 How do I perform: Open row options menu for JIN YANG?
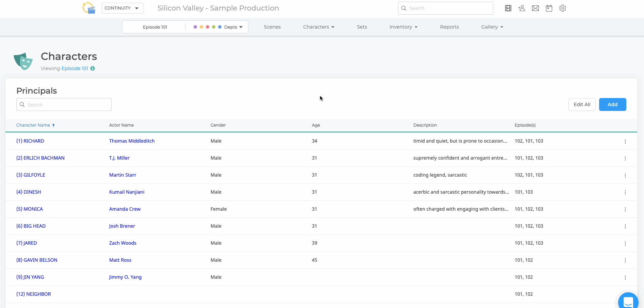(625, 277)
